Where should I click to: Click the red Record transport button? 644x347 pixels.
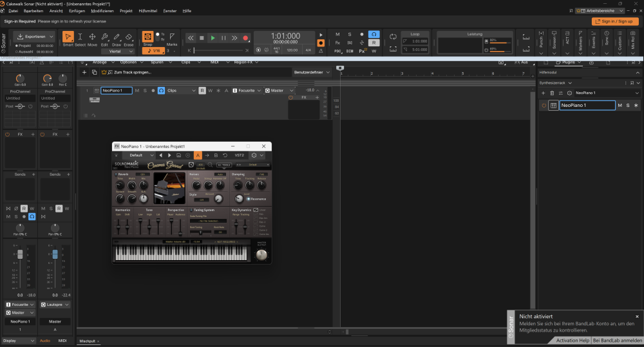point(245,38)
